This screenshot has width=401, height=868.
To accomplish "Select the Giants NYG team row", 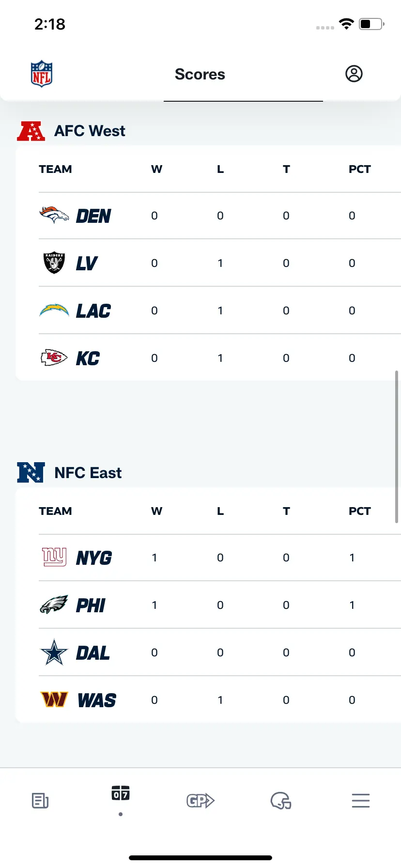I will tap(220, 558).
